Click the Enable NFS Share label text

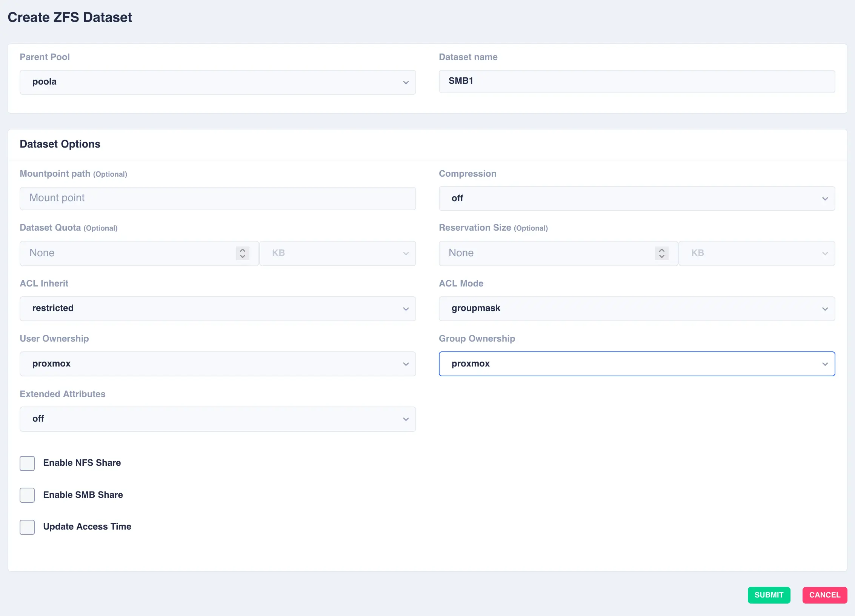tap(82, 463)
